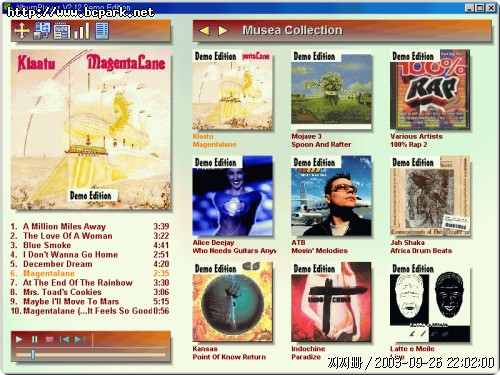Screen dimensions: 500x375
Task: Select the Kansas album cover
Action: [232, 302]
